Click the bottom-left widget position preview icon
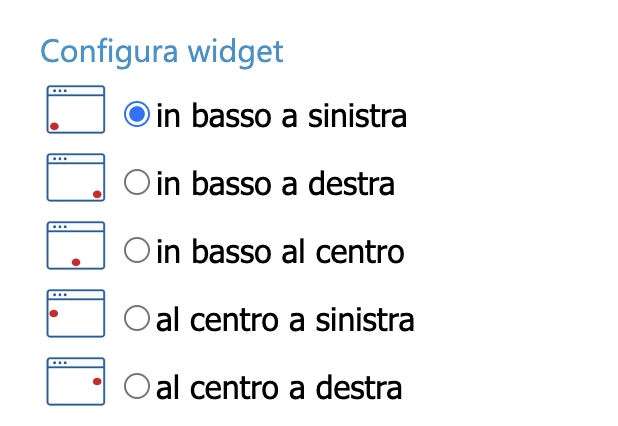 pos(76,109)
